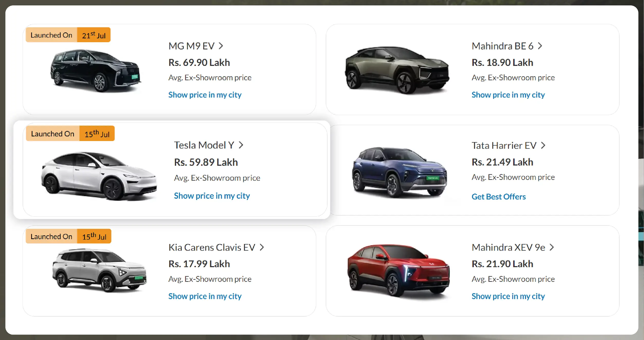This screenshot has width=644, height=340.
Task: Click the arrow beside Mahindra BE 6
Action: [x=540, y=46]
